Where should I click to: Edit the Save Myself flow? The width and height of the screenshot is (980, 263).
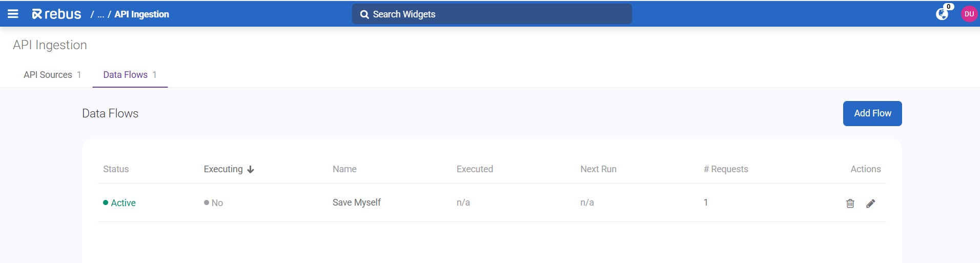[x=870, y=204]
